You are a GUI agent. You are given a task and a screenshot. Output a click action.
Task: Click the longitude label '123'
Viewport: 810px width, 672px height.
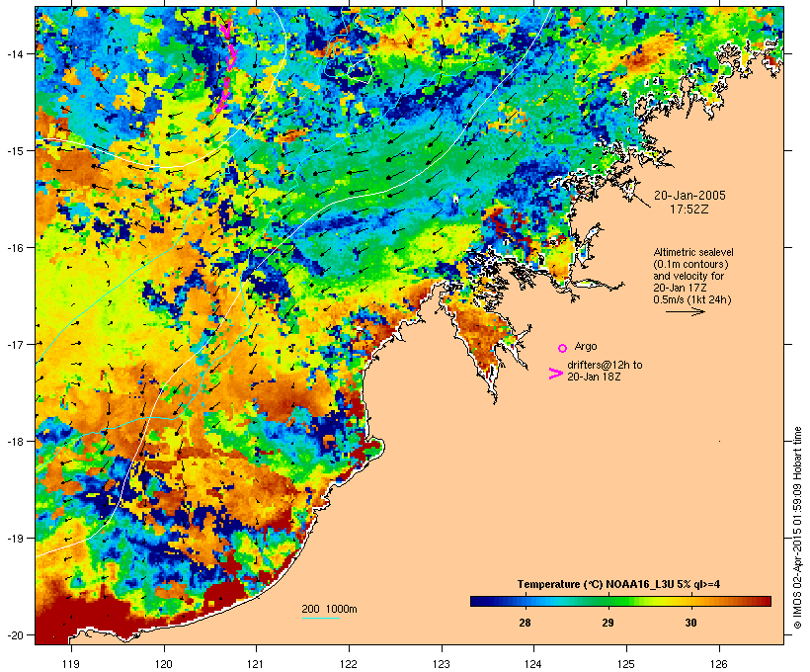point(442,664)
